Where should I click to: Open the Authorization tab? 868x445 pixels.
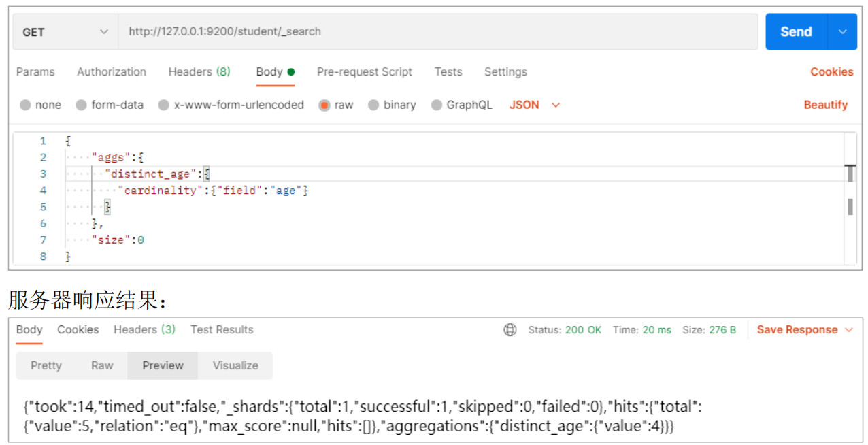pyautogui.click(x=112, y=72)
